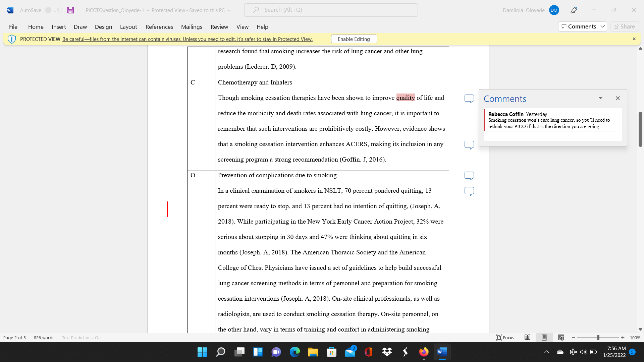Image resolution: width=644 pixels, height=362 pixels.
Task: Click the Comments button in ribbon
Action: [579, 26]
